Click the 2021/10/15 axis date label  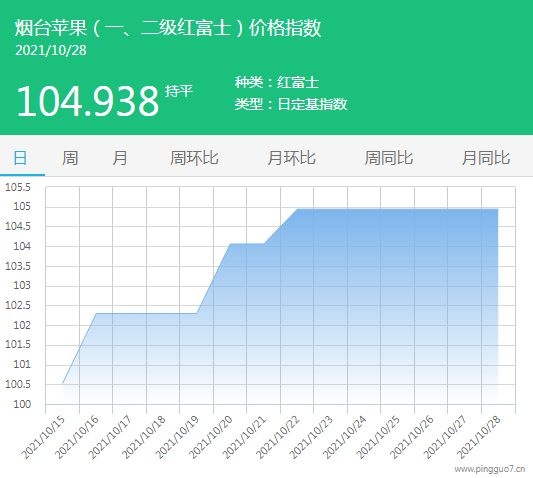43,437
